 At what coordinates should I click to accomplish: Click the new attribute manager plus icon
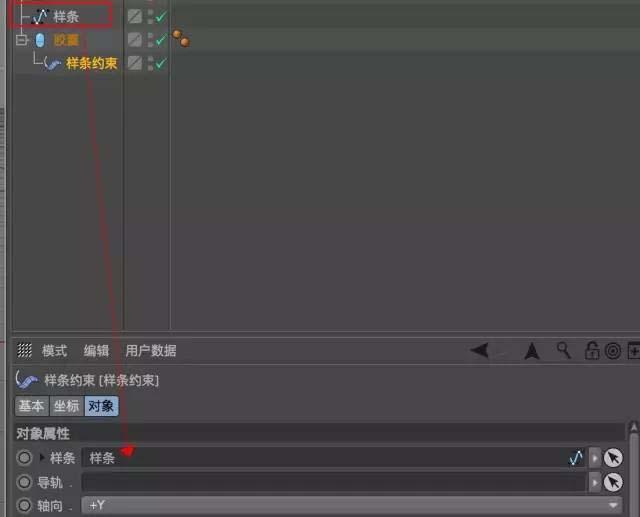[x=633, y=351]
